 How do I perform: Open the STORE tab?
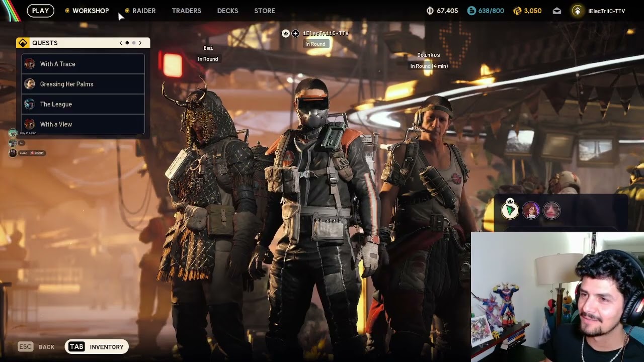coord(265,11)
